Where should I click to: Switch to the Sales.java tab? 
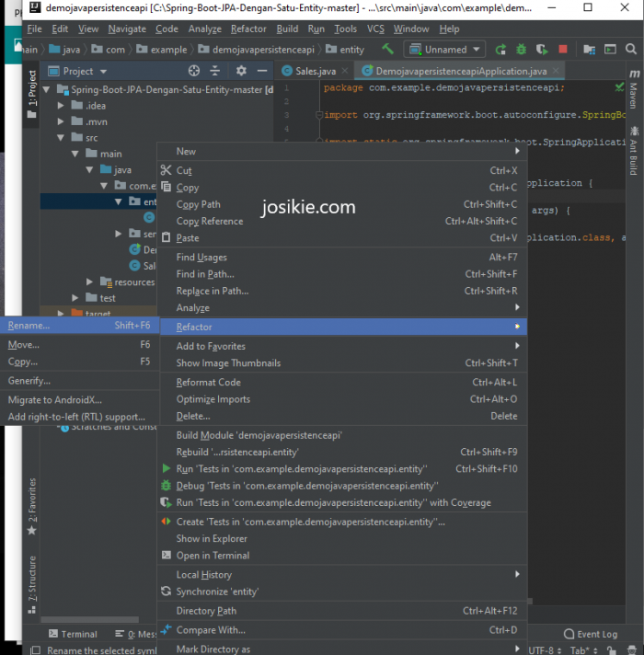(x=315, y=71)
